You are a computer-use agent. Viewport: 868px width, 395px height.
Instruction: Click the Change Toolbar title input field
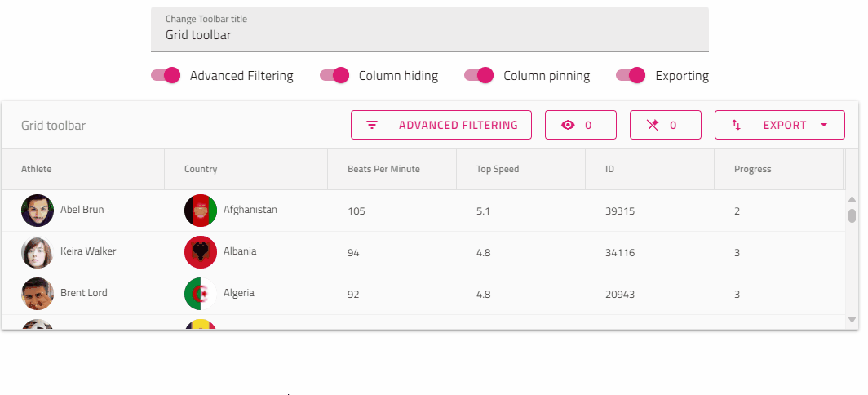429,35
